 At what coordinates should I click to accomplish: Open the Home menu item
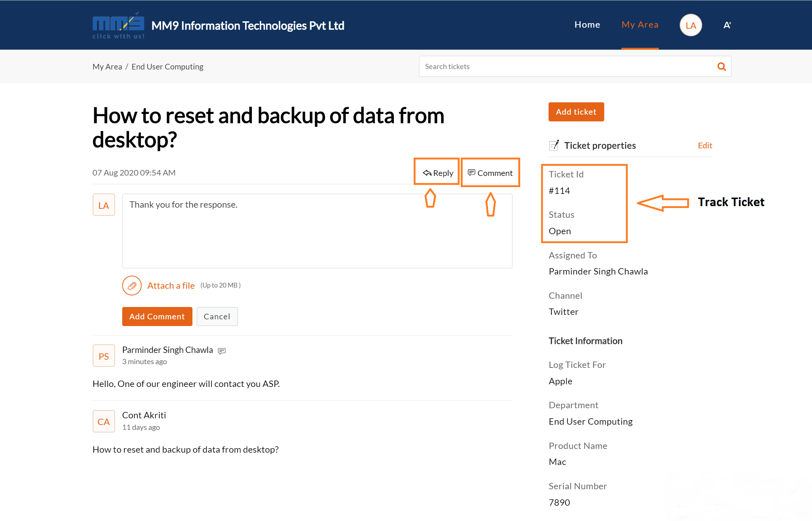point(587,25)
